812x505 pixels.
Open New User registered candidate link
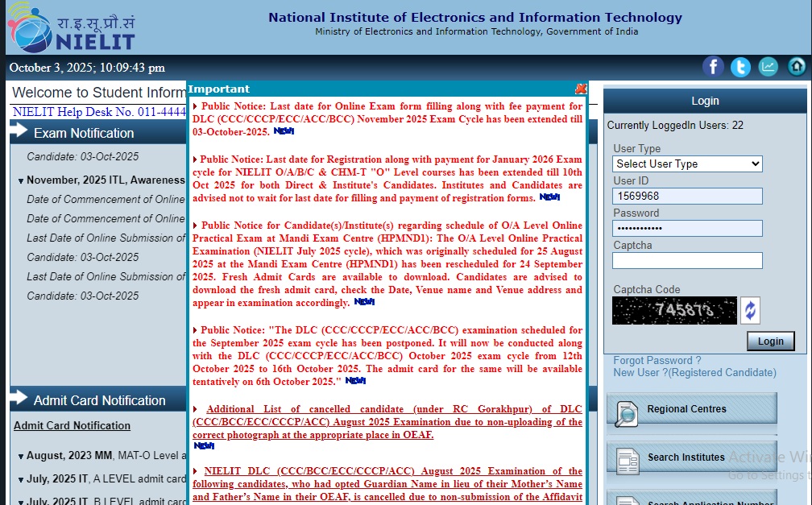click(x=694, y=373)
